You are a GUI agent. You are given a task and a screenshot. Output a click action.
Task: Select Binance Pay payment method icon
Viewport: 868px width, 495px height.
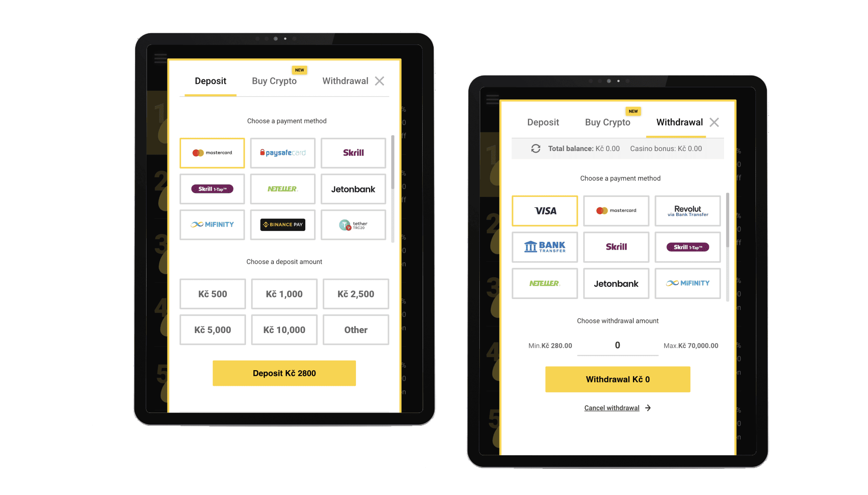[x=283, y=225]
